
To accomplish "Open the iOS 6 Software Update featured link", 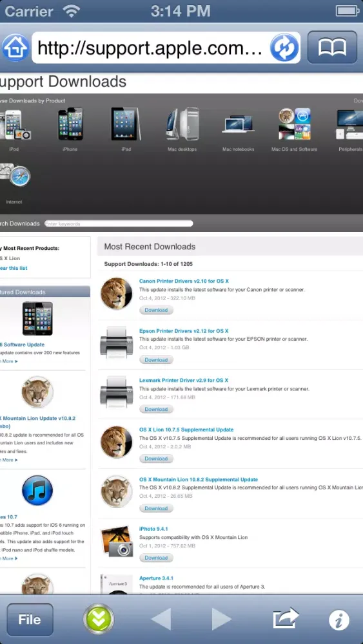I will click(22, 345).
